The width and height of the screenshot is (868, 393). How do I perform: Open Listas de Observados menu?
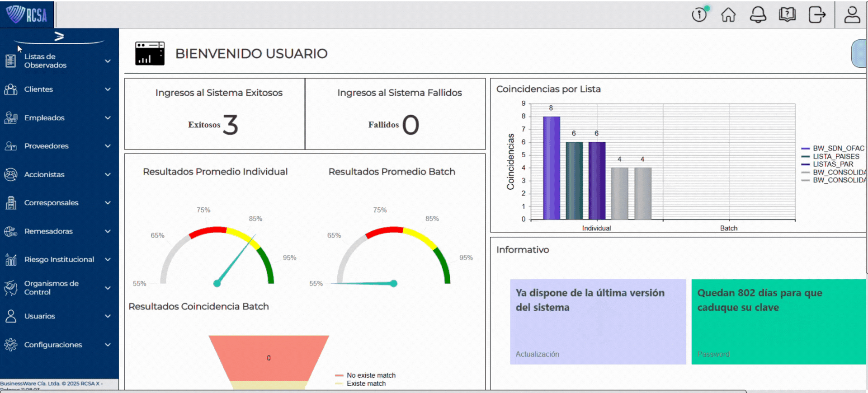(45, 61)
